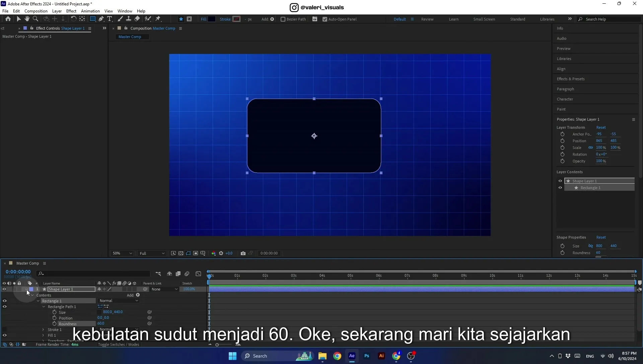Click the Home icon in toolbar

(8, 19)
